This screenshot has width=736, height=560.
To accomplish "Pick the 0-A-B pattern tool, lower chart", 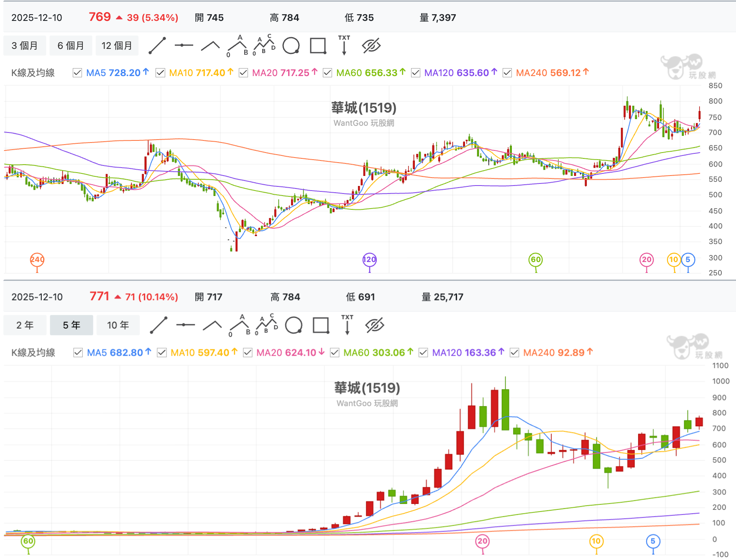I will point(240,325).
